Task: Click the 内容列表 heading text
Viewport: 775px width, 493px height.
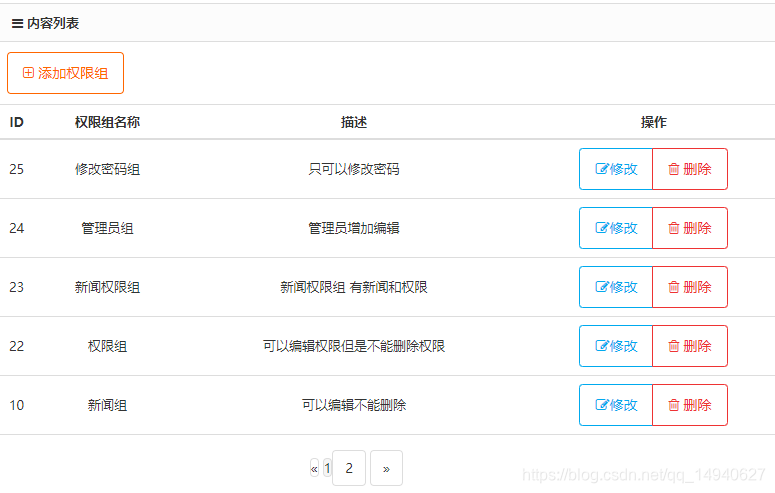Action: (53, 23)
